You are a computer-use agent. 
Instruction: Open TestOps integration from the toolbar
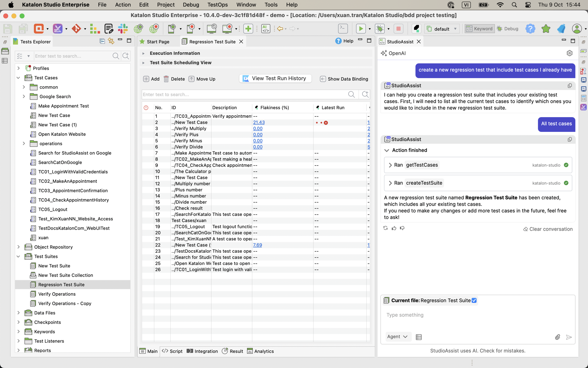pyautogui.click(x=39, y=29)
